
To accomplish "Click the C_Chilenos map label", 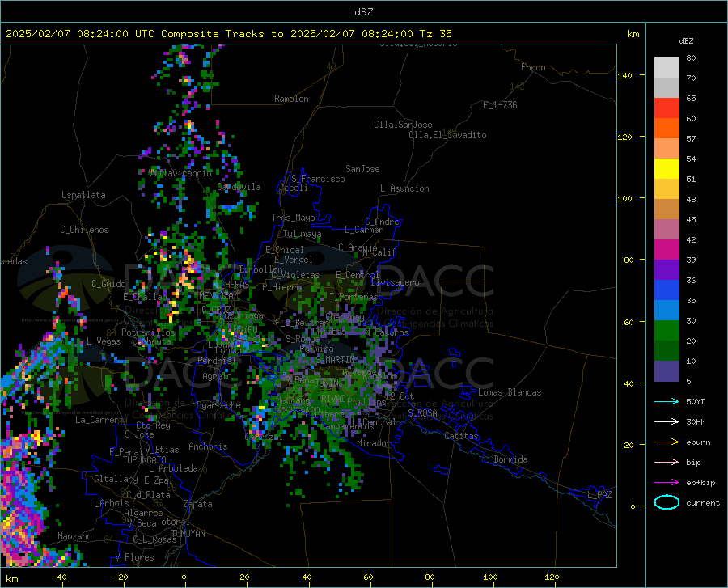I will pos(84,230).
